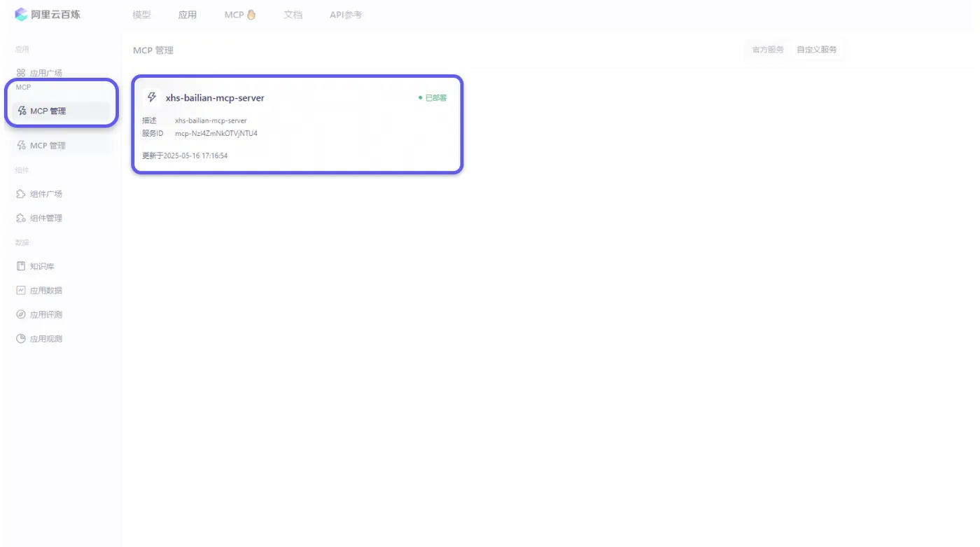Go to 模型 in top navigation
Screen dimensions: 980x547
[141, 15]
